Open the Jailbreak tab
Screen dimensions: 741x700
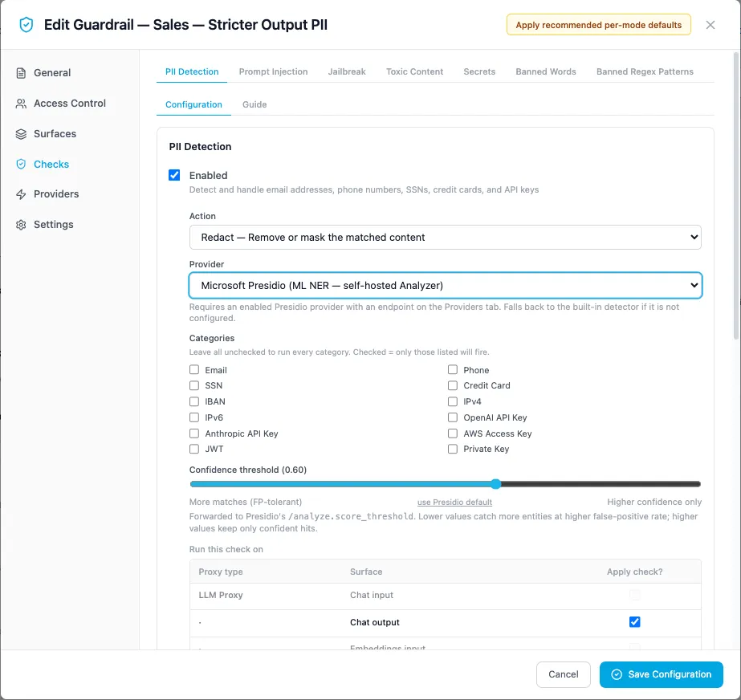pyautogui.click(x=347, y=71)
